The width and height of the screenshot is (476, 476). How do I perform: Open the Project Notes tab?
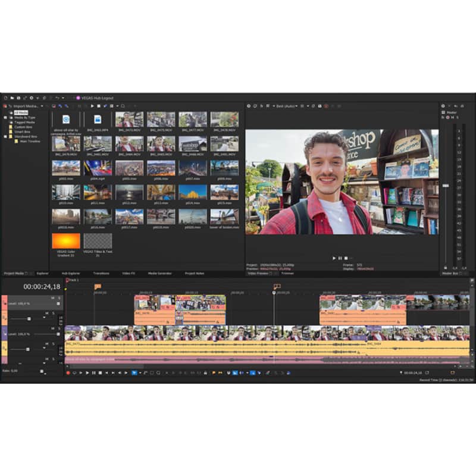(195, 274)
